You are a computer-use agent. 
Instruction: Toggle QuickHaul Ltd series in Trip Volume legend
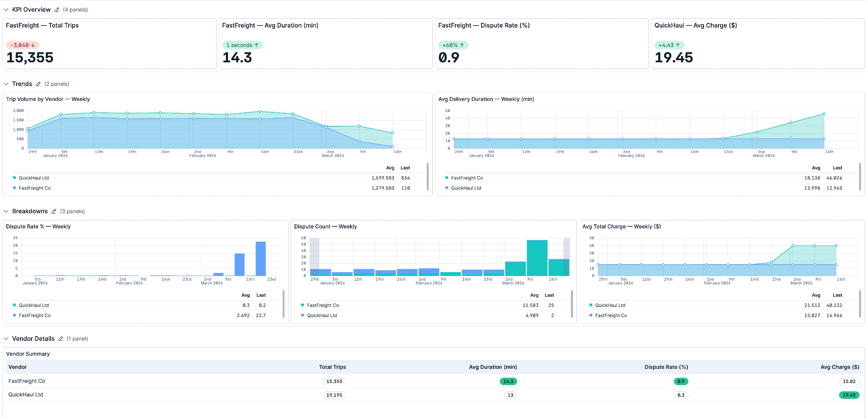pyautogui.click(x=33, y=178)
